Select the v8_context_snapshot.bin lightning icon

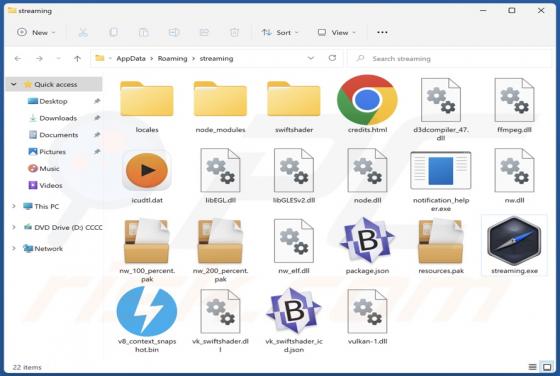pyautogui.click(x=147, y=311)
